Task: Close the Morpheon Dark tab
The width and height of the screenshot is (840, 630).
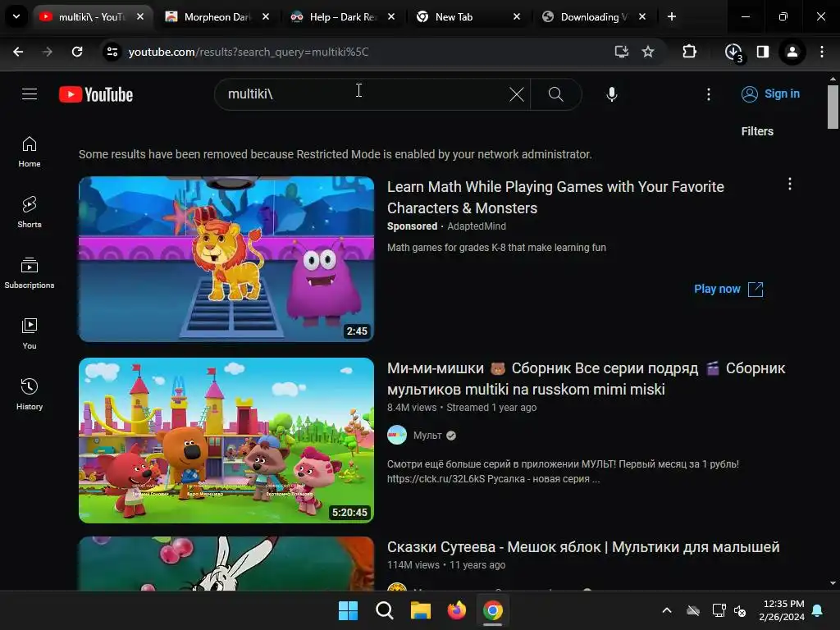Action: (x=266, y=16)
